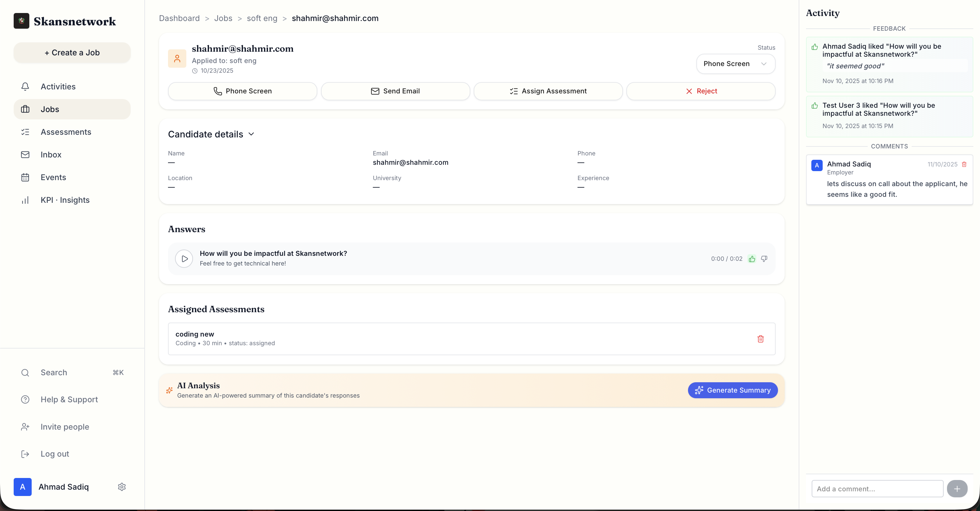Select the Assessments sidebar icon
The height and width of the screenshot is (511, 980).
pos(25,132)
